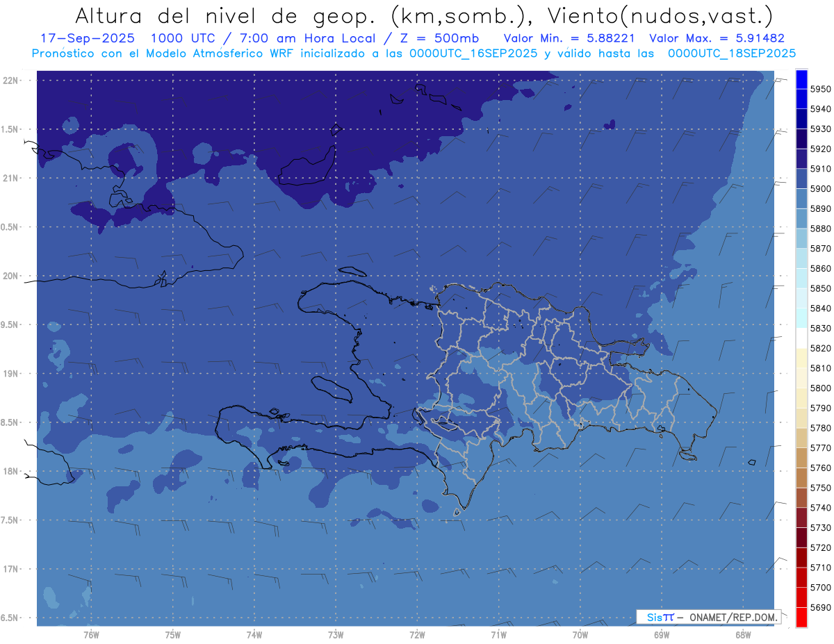Click the '5800' legend value
The width and height of the screenshot is (834, 644).
click(820, 388)
